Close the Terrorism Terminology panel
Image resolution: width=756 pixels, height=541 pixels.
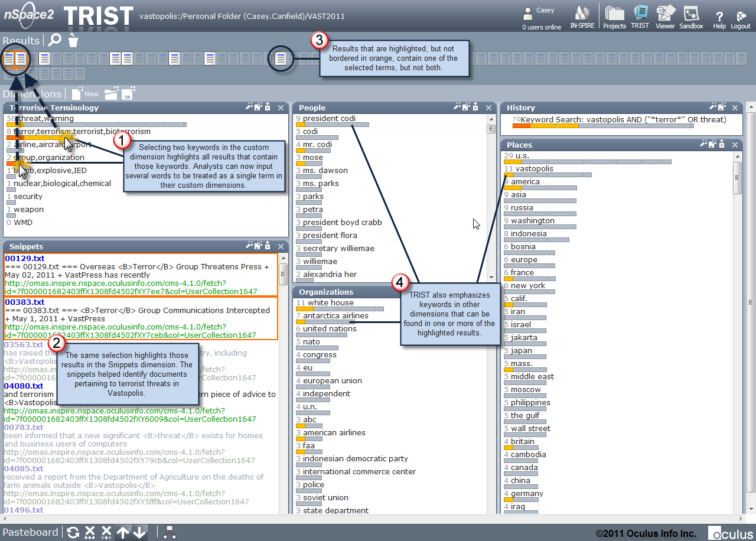(281, 107)
